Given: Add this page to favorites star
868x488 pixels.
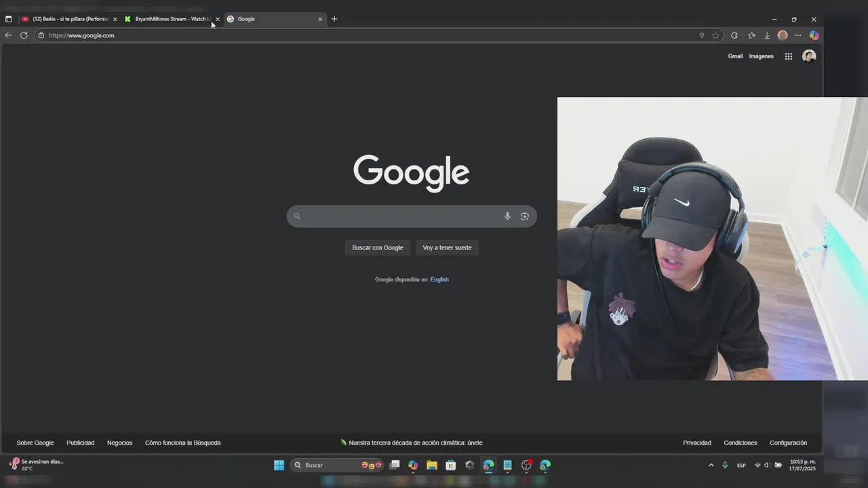Looking at the screenshot, I should click(715, 35).
